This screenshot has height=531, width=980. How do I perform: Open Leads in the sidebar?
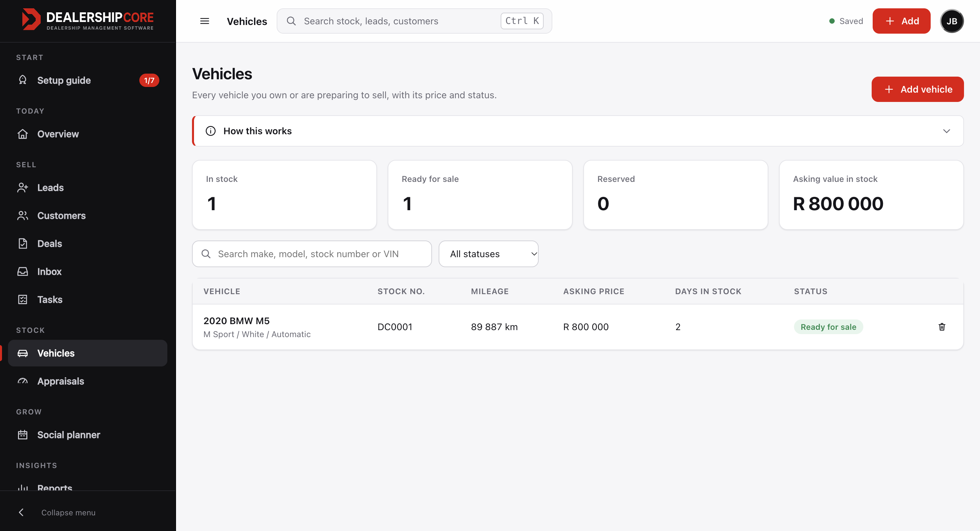click(x=88, y=188)
